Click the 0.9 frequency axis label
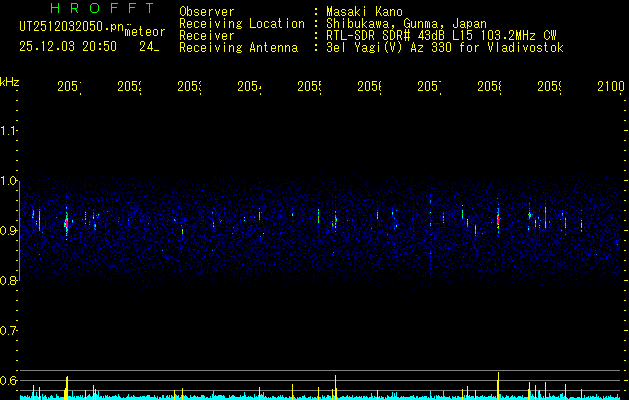This screenshot has width=629, height=400. pos(9,231)
